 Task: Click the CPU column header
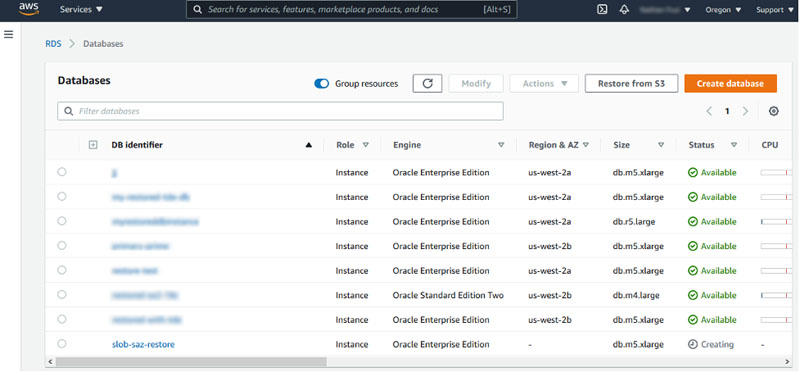[x=769, y=145]
